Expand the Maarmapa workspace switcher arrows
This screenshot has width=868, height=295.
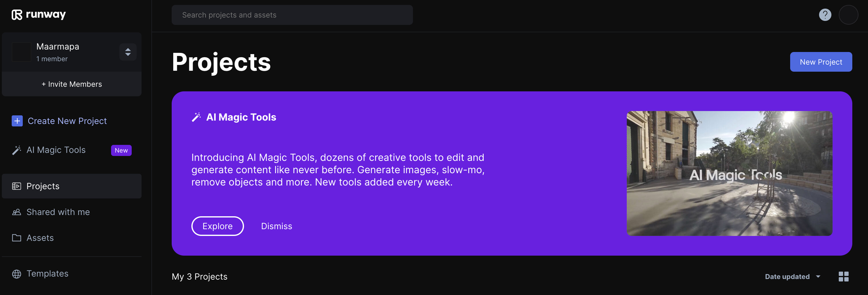click(128, 52)
